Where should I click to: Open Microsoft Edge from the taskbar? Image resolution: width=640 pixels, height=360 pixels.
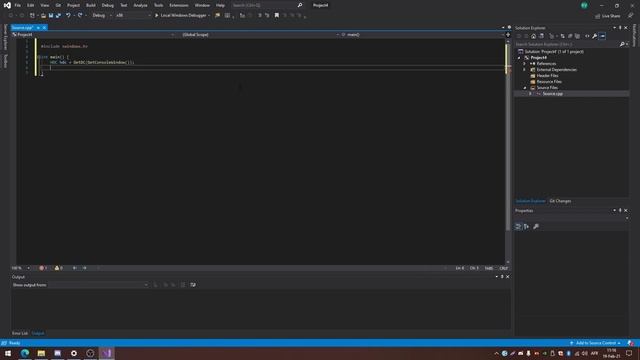(25, 353)
